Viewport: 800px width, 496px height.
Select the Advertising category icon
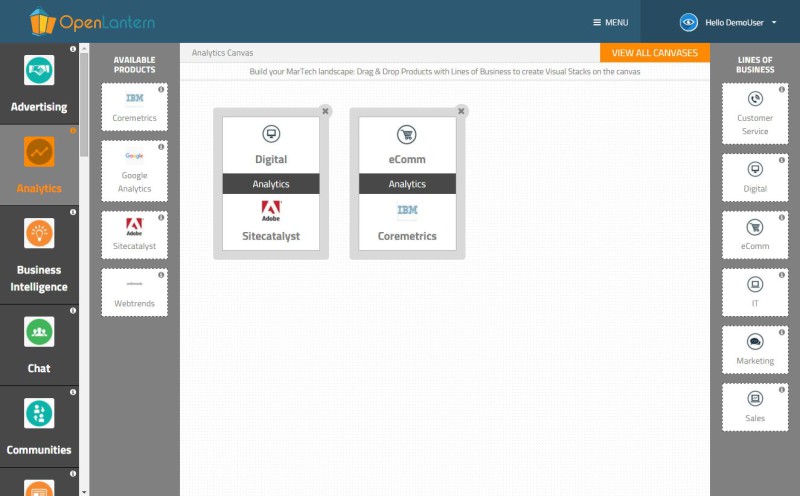(x=39, y=70)
